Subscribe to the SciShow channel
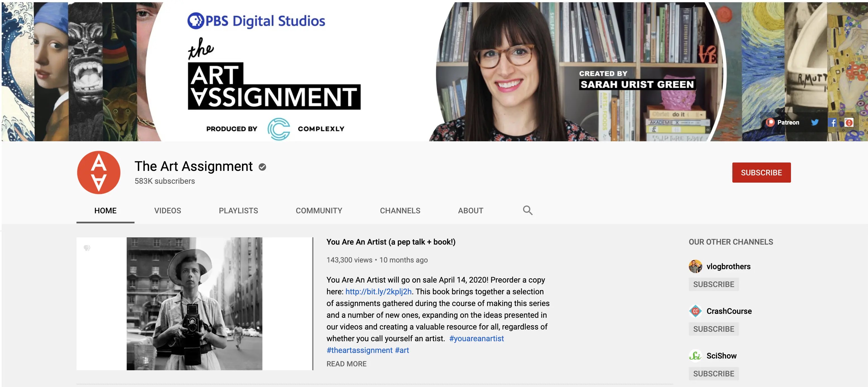Viewport: 868px width, 387px height. tap(713, 374)
